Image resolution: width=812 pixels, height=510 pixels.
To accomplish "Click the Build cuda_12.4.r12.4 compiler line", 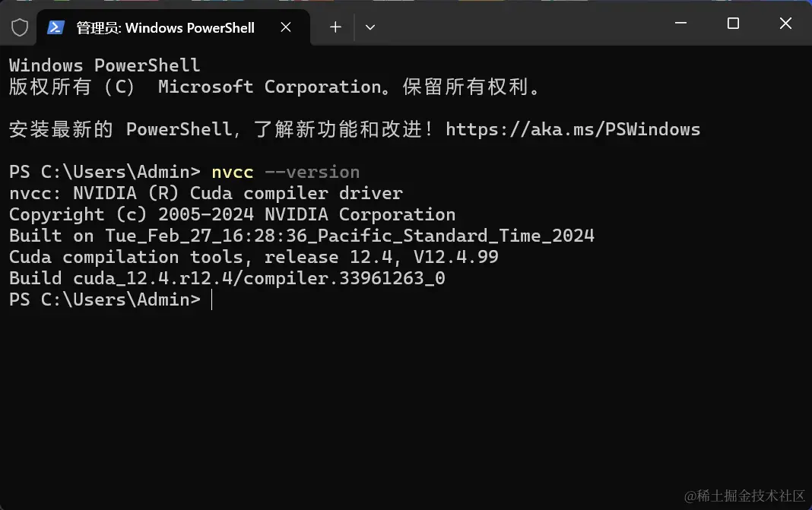I will 227,278.
